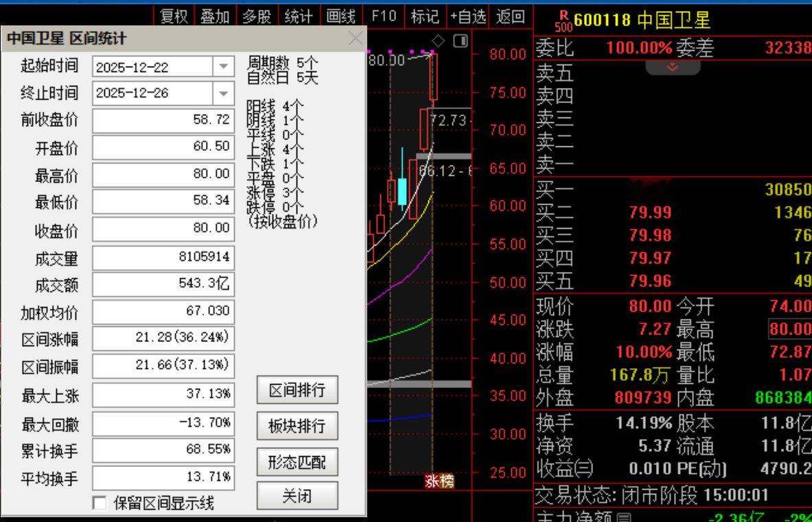Click the 买四 price 79.97
This screenshot has height=522, width=812.
(651, 258)
